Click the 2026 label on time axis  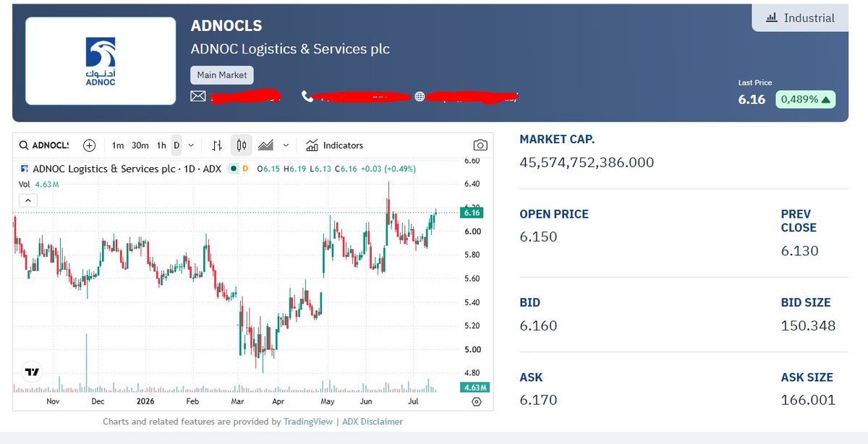(147, 401)
